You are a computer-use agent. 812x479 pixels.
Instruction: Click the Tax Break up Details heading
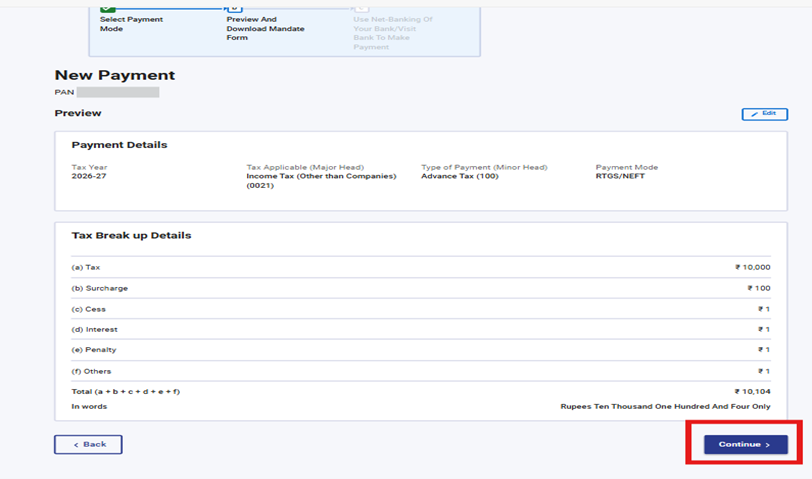click(x=131, y=236)
